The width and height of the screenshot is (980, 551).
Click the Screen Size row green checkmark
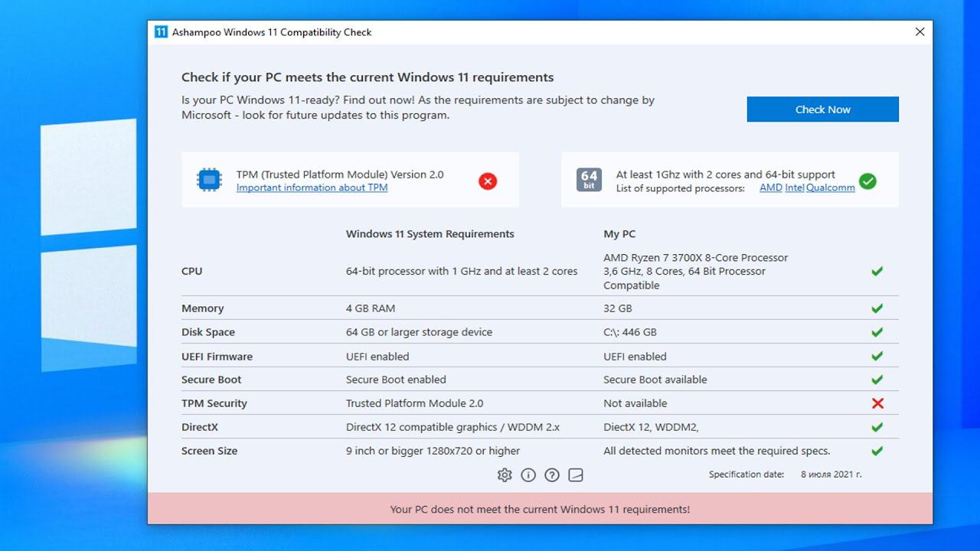877,451
